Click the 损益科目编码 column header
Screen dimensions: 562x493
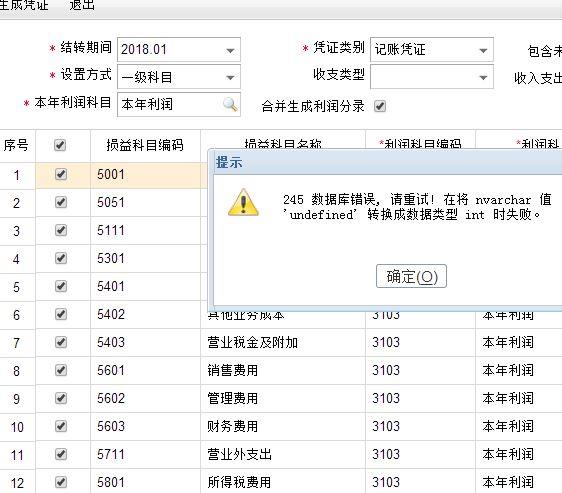click(x=145, y=145)
